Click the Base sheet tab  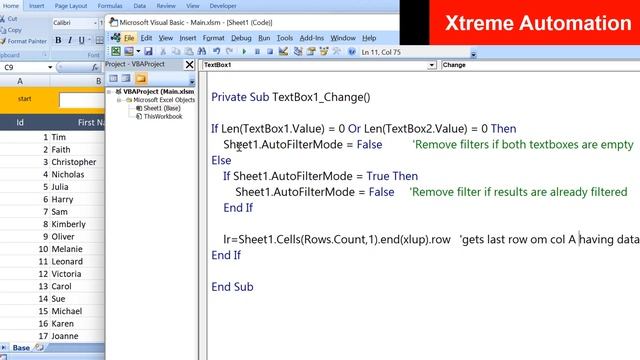click(21, 348)
